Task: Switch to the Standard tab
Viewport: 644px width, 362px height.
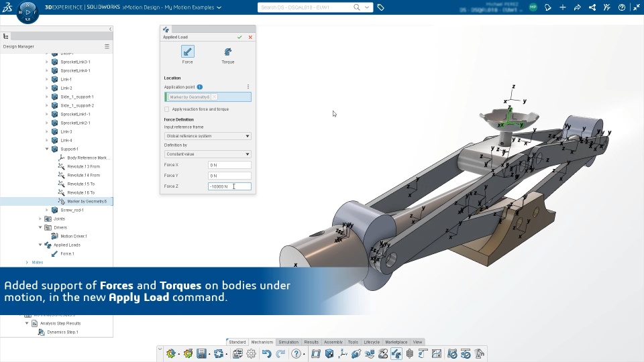Action: pos(237,342)
